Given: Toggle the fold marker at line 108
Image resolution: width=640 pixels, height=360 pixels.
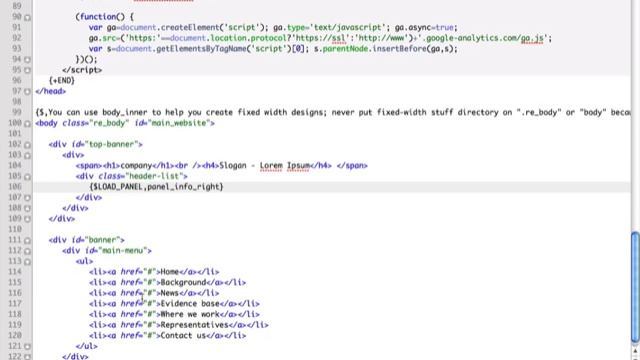Looking at the screenshot, I should click(27, 208).
